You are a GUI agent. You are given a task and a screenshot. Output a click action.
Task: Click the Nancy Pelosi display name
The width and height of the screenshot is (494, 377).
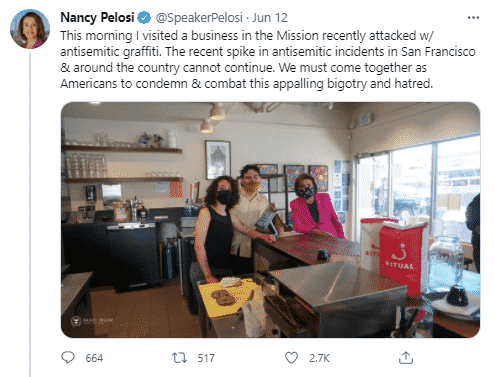pyautogui.click(x=97, y=17)
